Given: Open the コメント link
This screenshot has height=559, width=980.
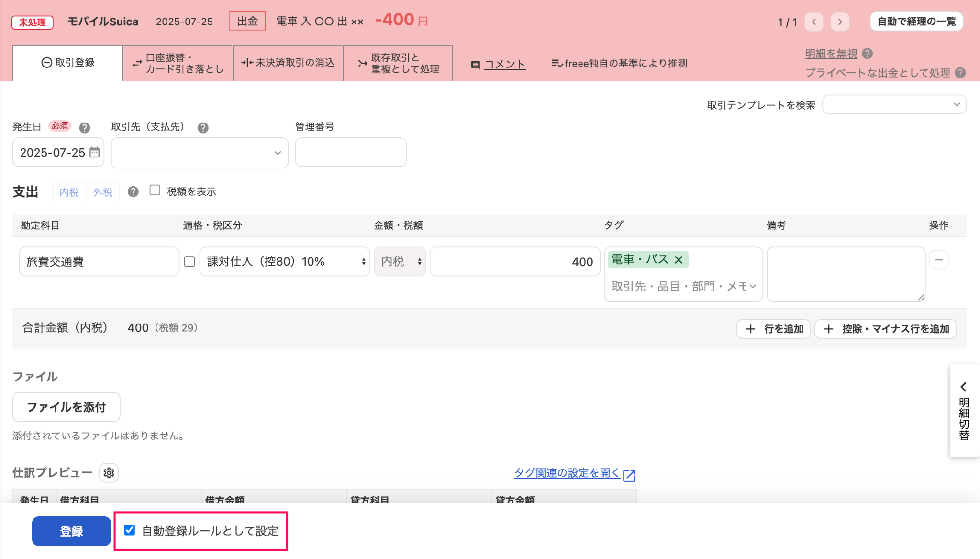Looking at the screenshot, I should pyautogui.click(x=505, y=64).
